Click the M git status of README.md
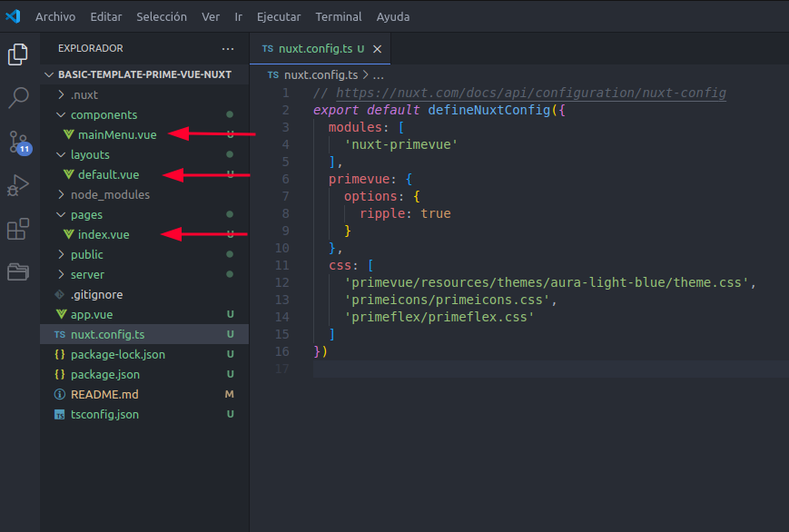 230,394
